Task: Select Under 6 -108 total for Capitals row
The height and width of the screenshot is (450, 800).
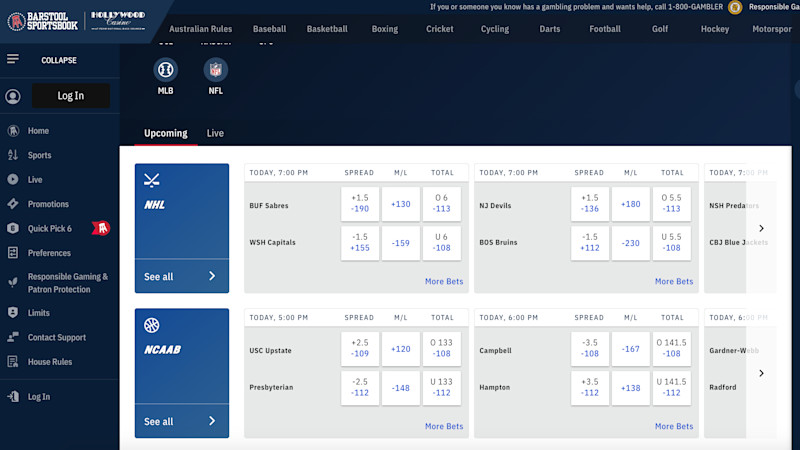Action: (442, 243)
